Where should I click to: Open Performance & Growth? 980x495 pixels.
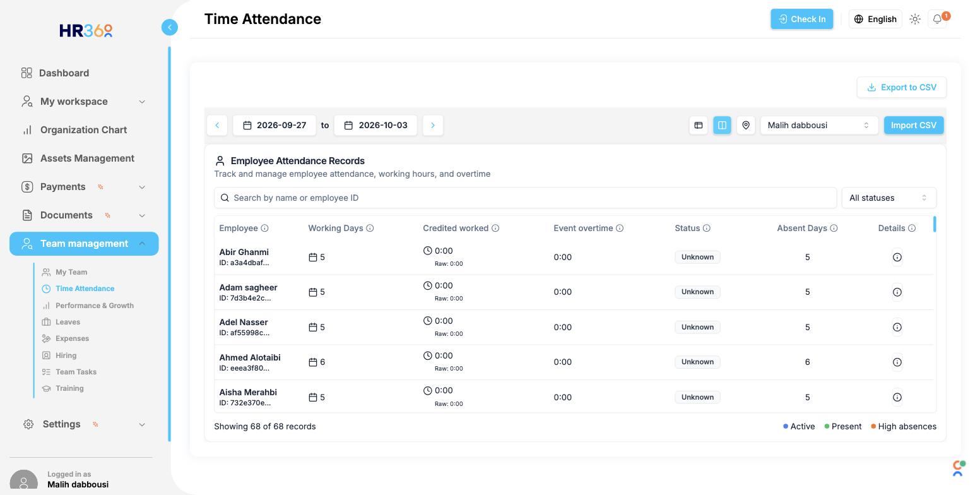(x=94, y=306)
